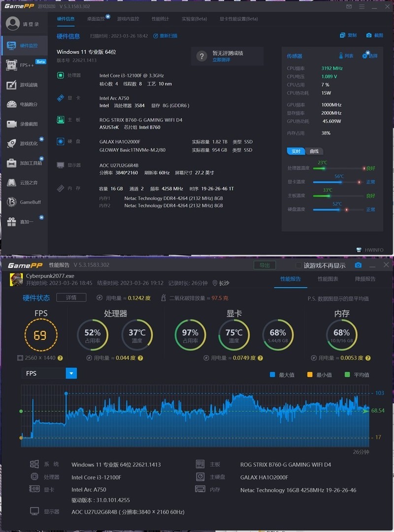
Task: Click the 处理器 52% 占用率 gauge
Action: coord(93,335)
